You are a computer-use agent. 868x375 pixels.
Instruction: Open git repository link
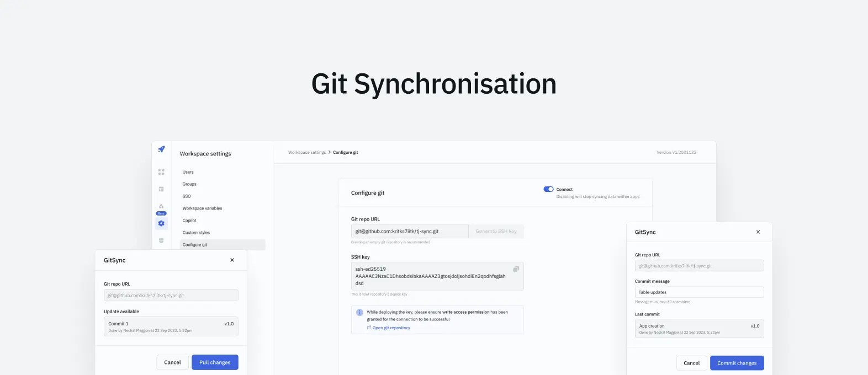pos(389,328)
